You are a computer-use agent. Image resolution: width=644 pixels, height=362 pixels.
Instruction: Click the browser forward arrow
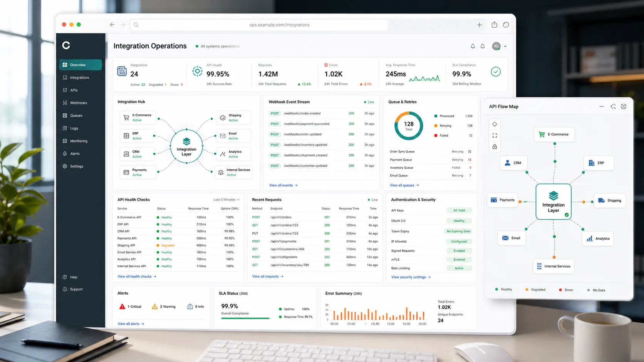pyautogui.click(x=123, y=25)
